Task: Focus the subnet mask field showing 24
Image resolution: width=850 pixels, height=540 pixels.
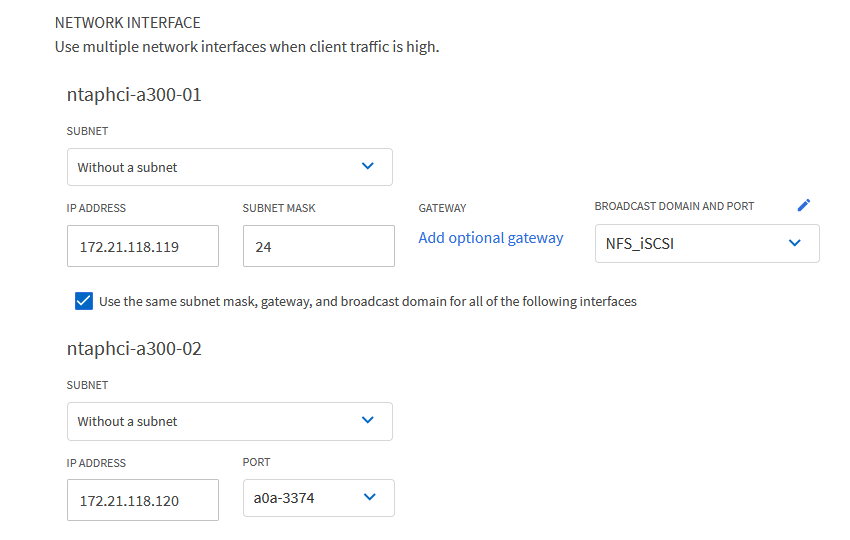Action: coord(318,246)
